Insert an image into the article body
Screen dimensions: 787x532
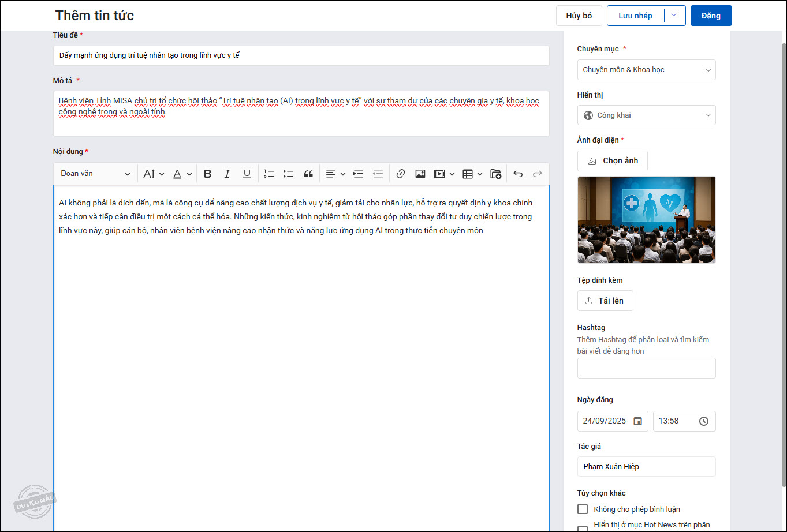(420, 174)
